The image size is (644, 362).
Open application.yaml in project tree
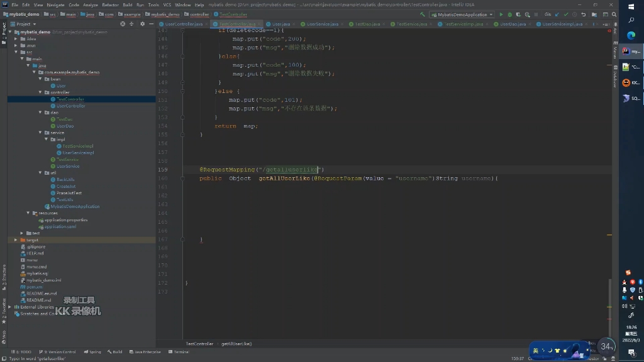[60, 226]
